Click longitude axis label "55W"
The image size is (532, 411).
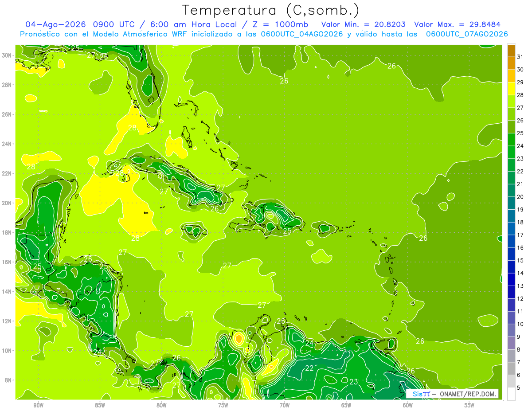click(x=469, y=405)
